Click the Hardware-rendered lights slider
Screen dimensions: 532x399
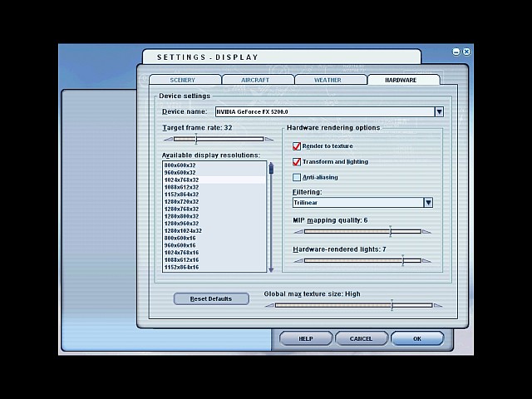click(362, 260)
